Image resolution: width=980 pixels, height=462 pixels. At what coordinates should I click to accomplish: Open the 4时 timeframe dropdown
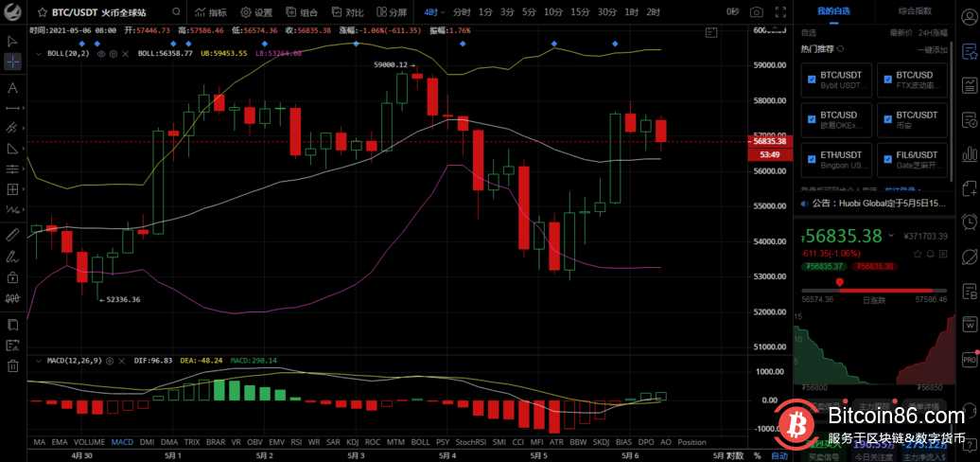click(x=433, y=12)
